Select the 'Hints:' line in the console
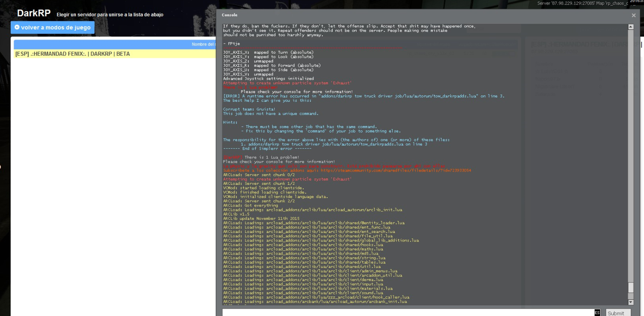The width and height of the screenshot is (644, 316). click(230, 122)
